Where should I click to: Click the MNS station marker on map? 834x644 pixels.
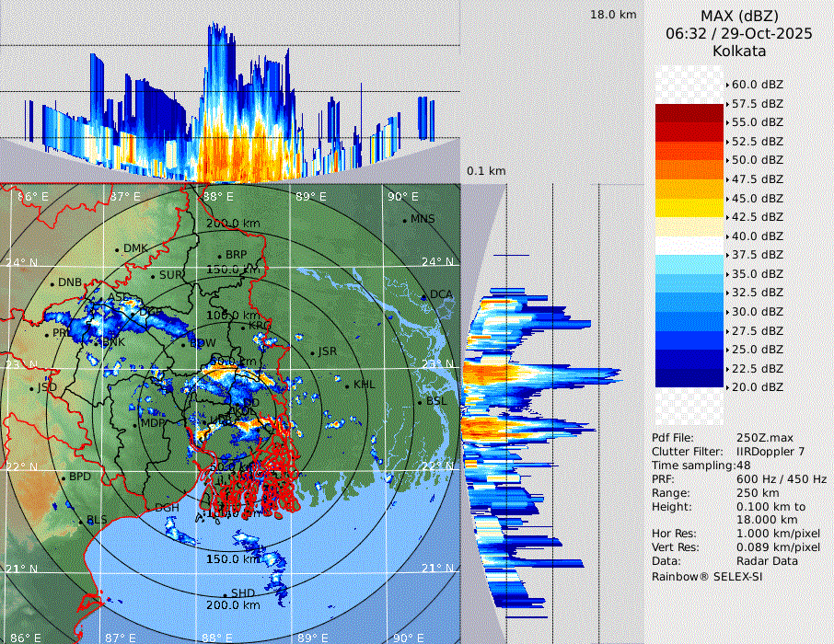point(405,220)
